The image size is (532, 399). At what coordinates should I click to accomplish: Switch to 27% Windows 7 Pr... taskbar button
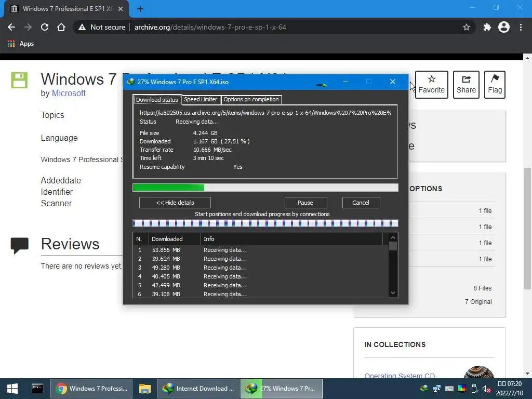click(x=282, y=389)
